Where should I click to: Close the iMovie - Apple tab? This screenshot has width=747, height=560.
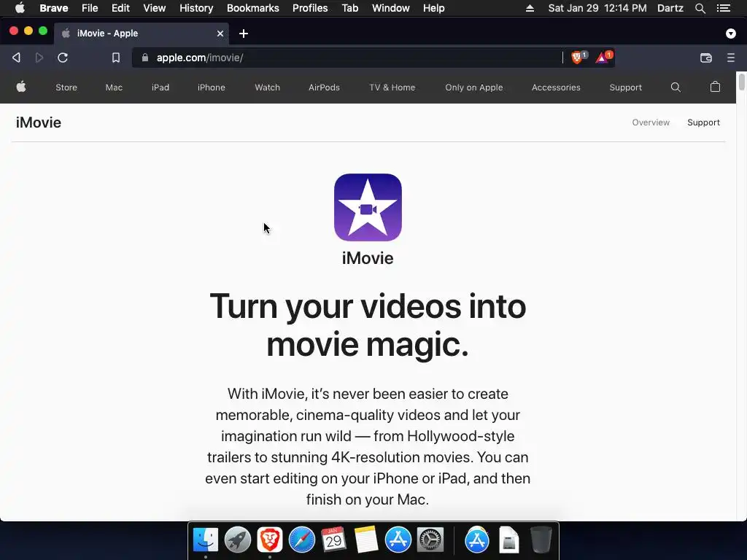[220, 34]
